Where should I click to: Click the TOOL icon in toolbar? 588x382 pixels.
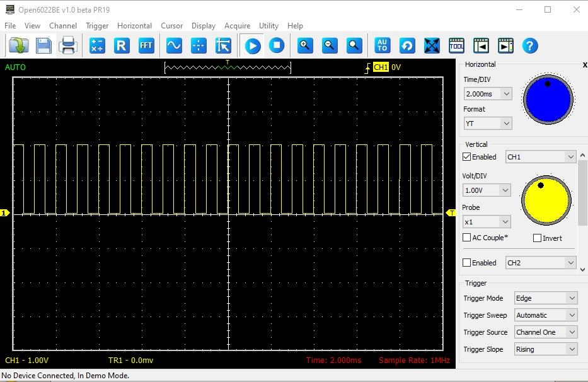point(456,45)
